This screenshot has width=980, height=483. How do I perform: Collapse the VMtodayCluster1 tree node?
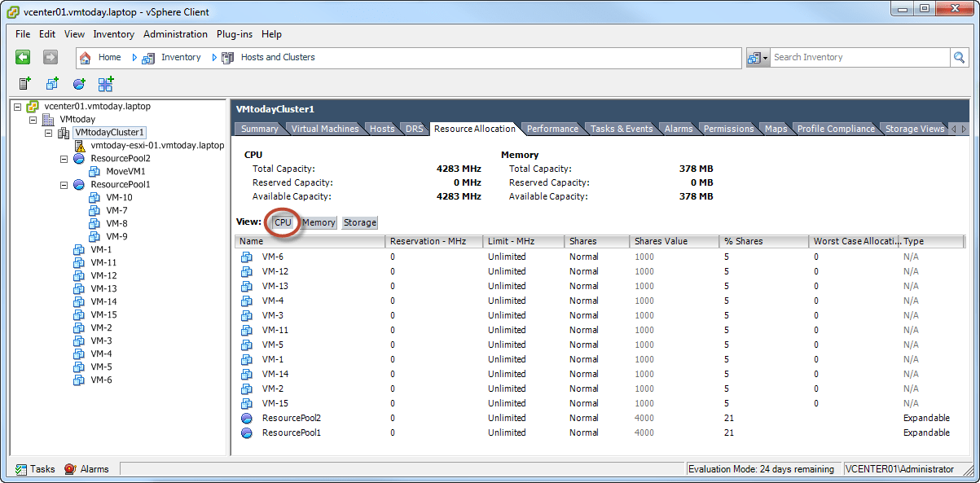point(48,133)
